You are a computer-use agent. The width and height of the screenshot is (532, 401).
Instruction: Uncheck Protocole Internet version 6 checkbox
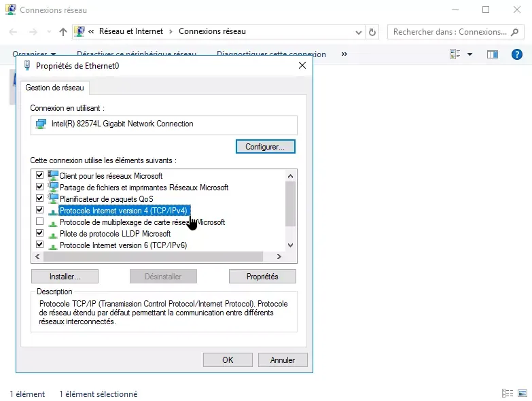click(39, 245)
